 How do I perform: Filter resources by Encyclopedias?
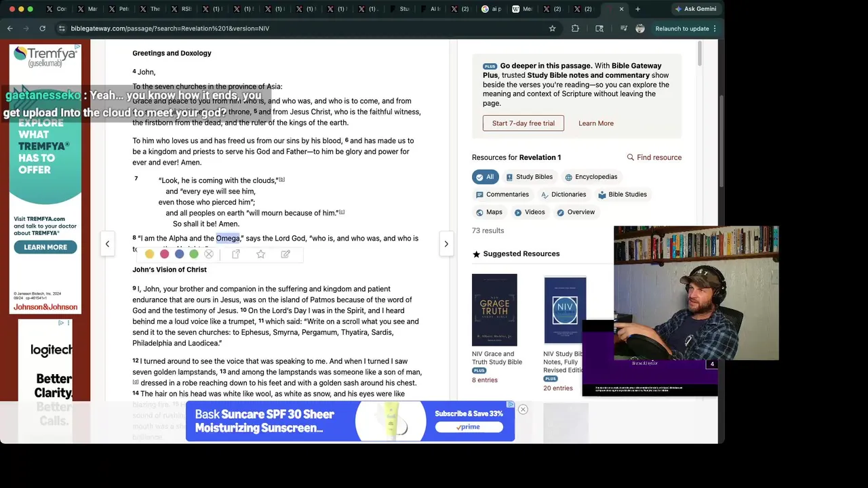pyautogui.click(x=591, y=177)
